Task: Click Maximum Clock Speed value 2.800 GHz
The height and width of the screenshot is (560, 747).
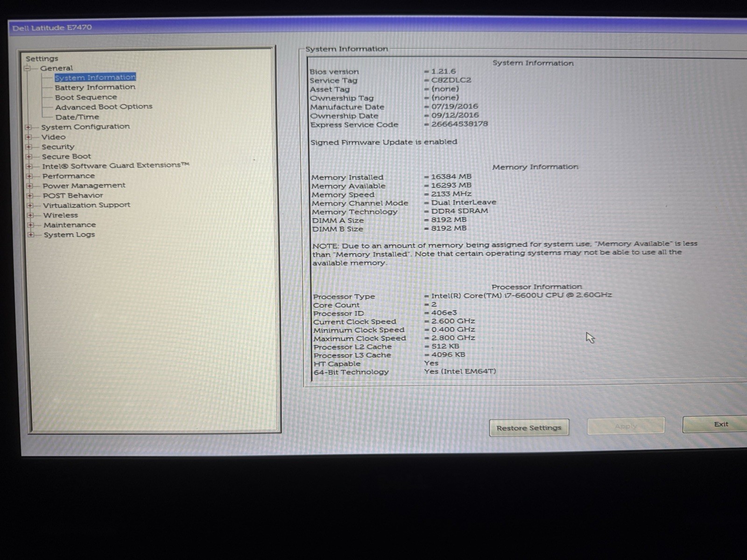Action: click(453, 338)
